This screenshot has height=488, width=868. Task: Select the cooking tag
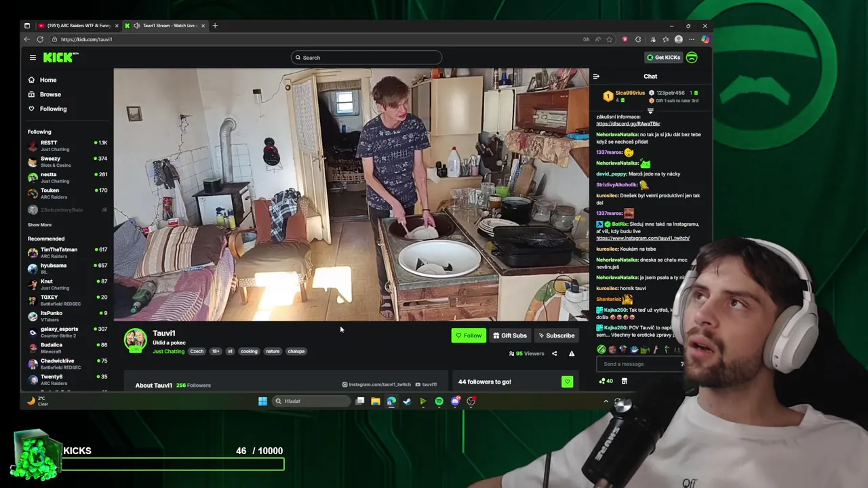[249, 351]
